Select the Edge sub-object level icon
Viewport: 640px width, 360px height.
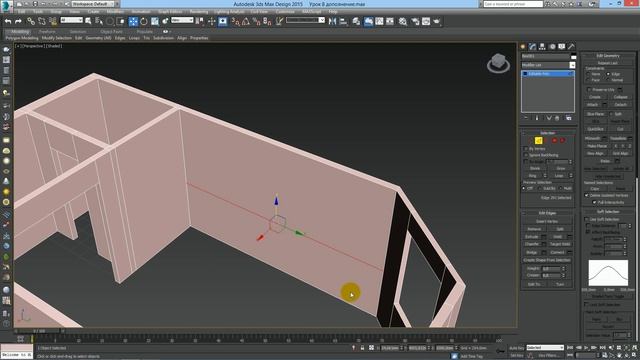(538, 140)
